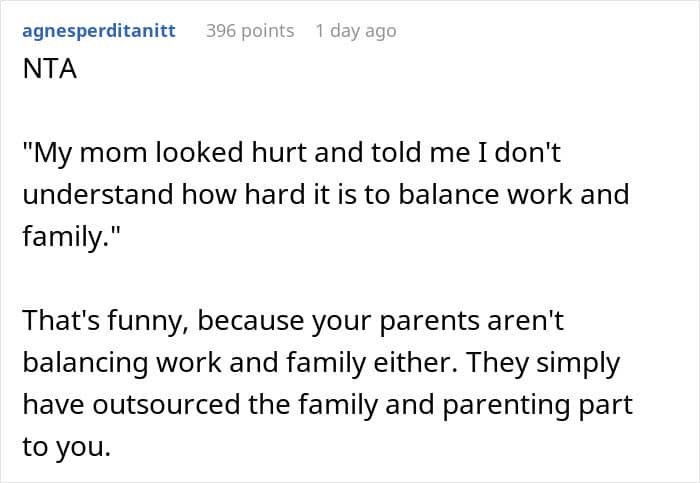Click the line beginning 'balancing work'
Viewport: 700px width, 483px height.
point(321,363)
